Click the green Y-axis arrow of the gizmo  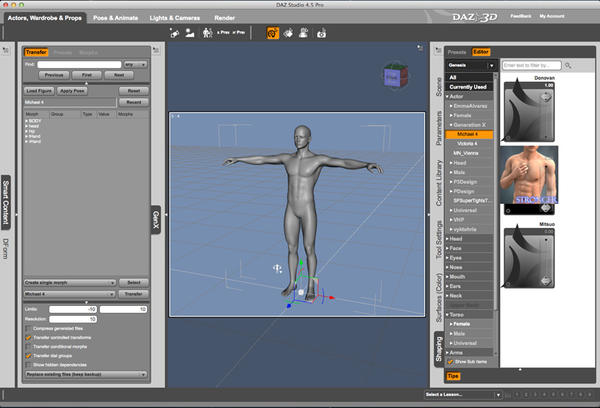point(302,263)
